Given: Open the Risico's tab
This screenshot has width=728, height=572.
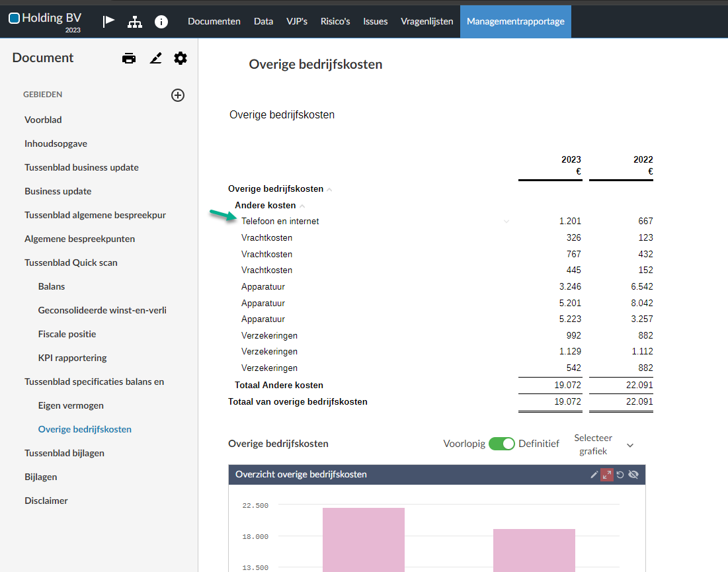Looking at the screenshot, I should click(x=335, y=21).
